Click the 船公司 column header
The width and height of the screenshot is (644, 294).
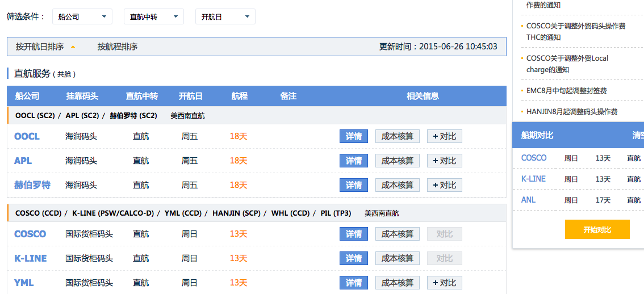pyautogui.click(x=27, y=96)
